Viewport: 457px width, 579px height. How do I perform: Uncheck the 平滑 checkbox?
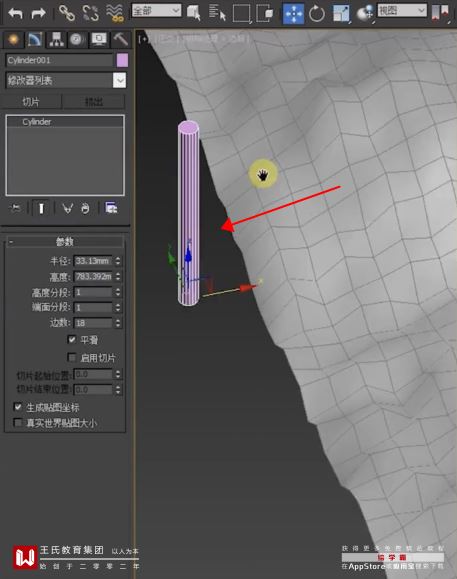72,339
